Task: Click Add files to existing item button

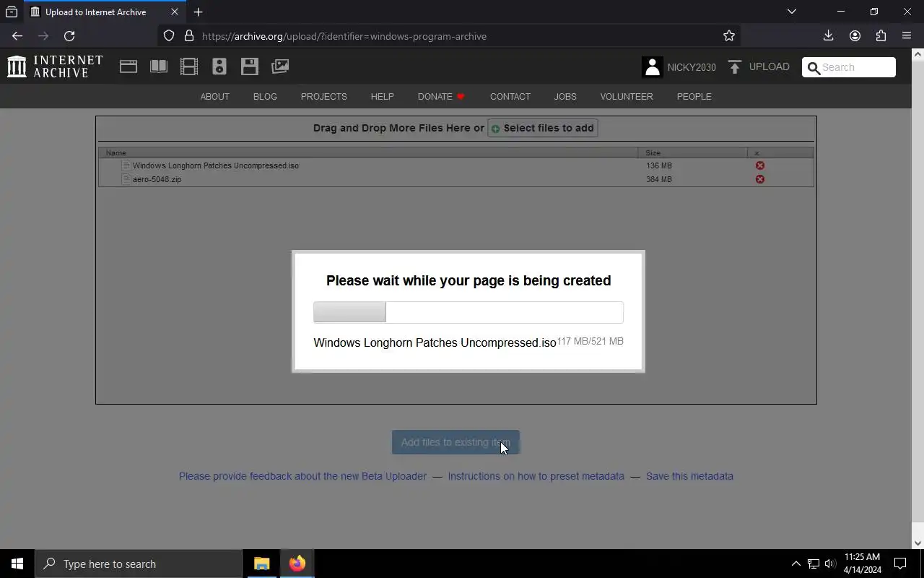Action: tap(456, 442)
